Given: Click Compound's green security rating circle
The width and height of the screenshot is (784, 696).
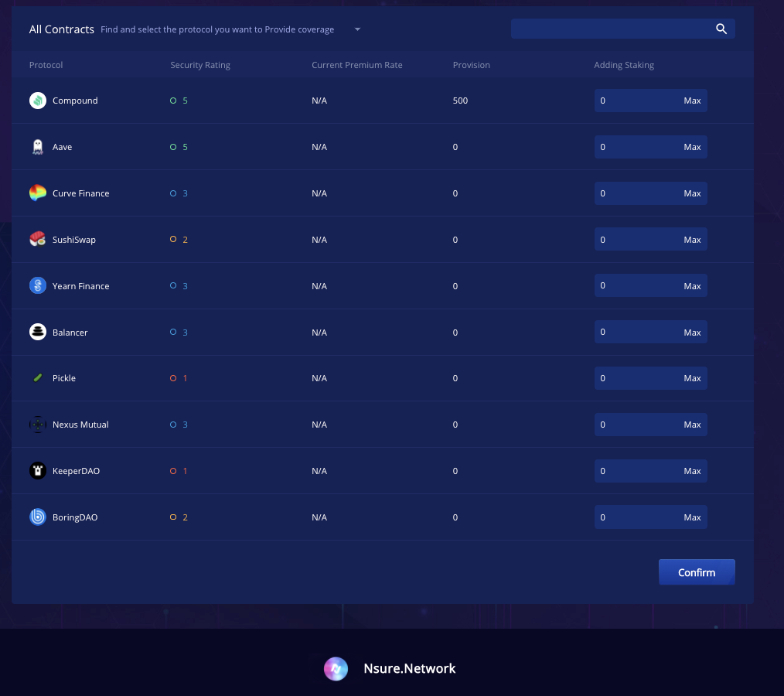Looking at the screenshot, I should point(173,101).
